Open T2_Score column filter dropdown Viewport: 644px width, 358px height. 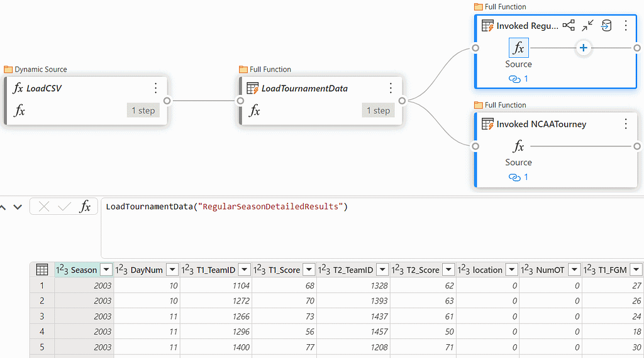coord(448,269)
